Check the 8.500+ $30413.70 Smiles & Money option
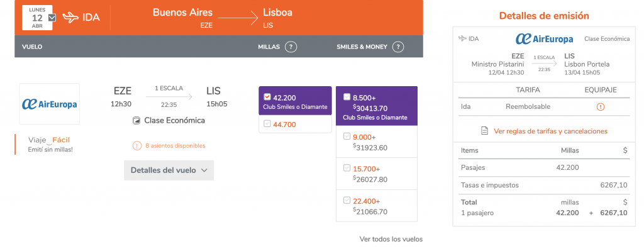This screenshot has height=251, width=644. (347, 97)
